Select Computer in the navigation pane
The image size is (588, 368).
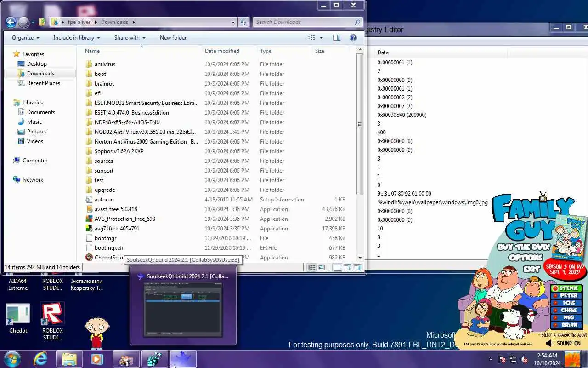coord(35,161)
